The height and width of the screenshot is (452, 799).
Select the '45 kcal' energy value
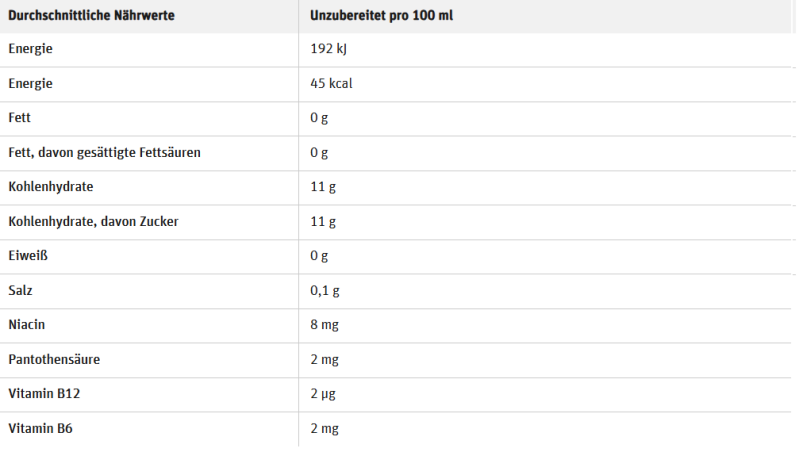tap(331, 83)
